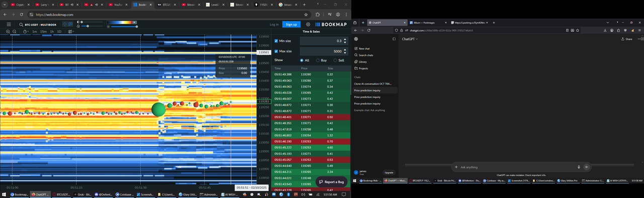Screen dimensions: 644x198
Task: Switch to the BTCUS TradingView tab
Action: (167, 5)
